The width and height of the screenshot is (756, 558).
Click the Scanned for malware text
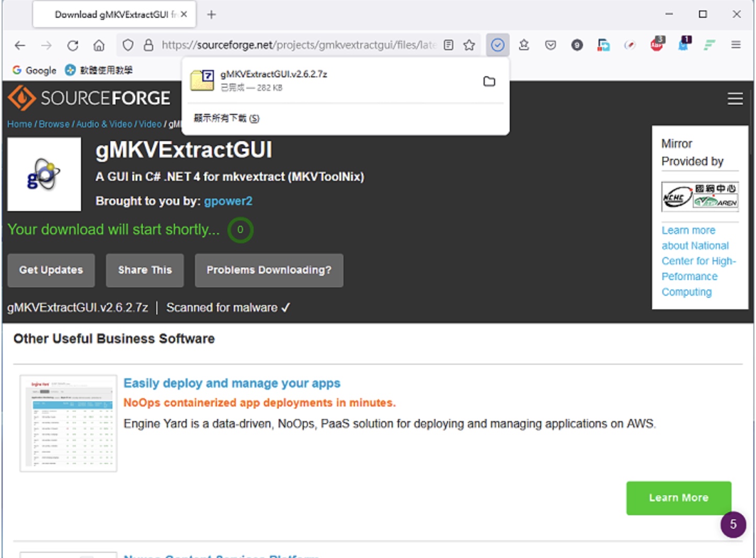tap(228, 308)
